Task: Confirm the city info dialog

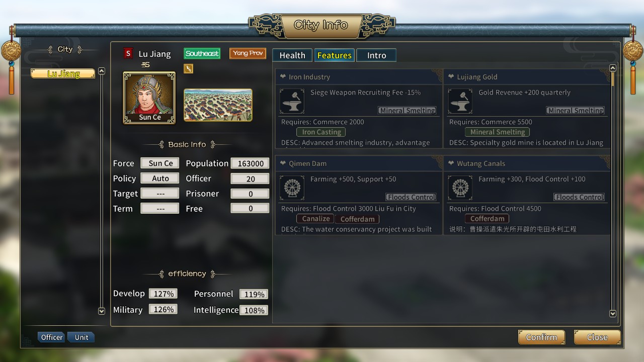Action: (x=541, y=337)
